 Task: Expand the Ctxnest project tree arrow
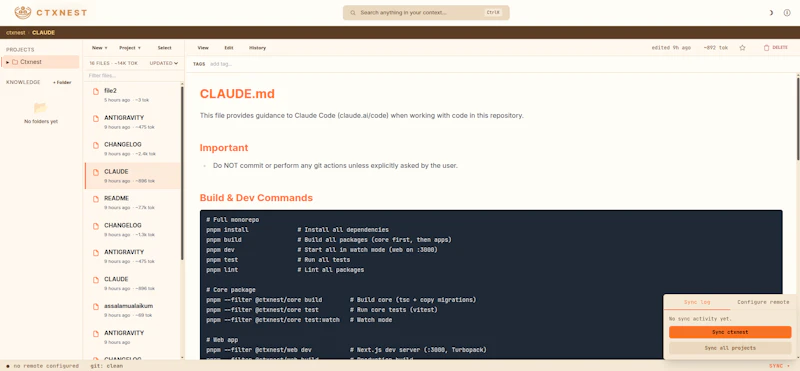click(8, 62)
